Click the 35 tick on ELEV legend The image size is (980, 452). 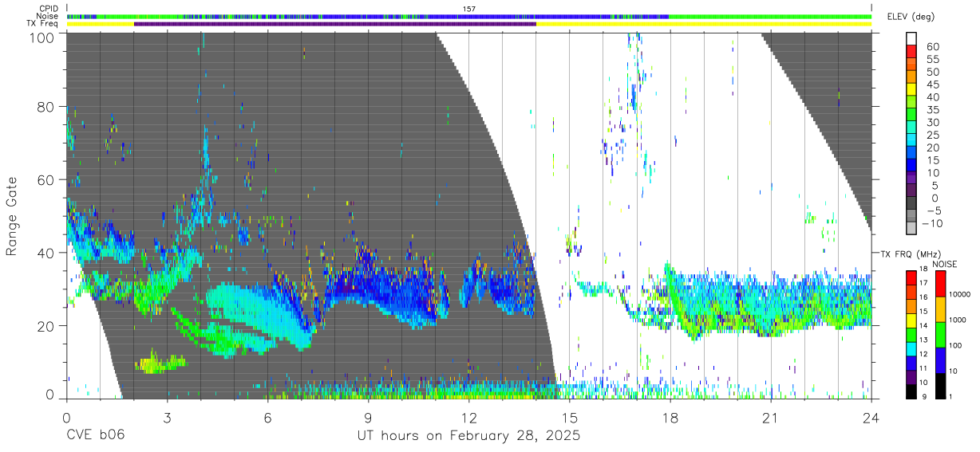[x=932, y=110]
